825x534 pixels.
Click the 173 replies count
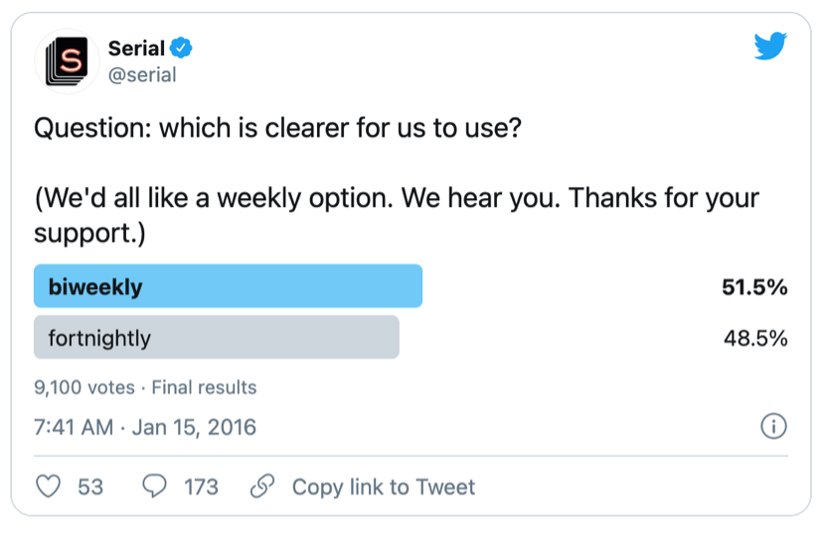(x=201, y=487)
